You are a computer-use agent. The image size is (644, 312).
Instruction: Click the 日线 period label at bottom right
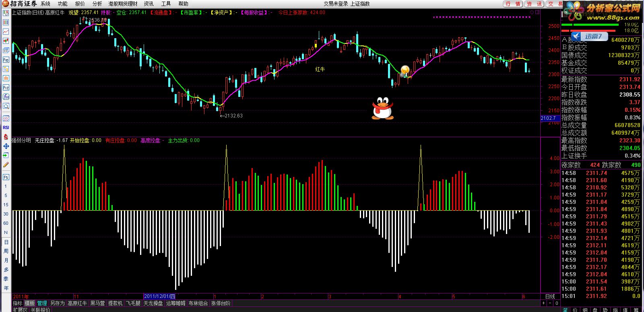click(x=550, y=297)
